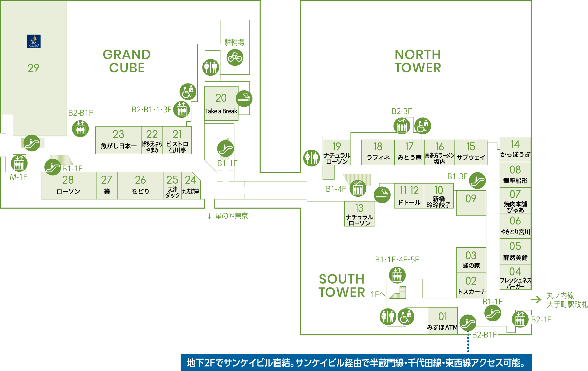Select shop 29 area
The image size is (588, 371).
[x=34, y=68]
